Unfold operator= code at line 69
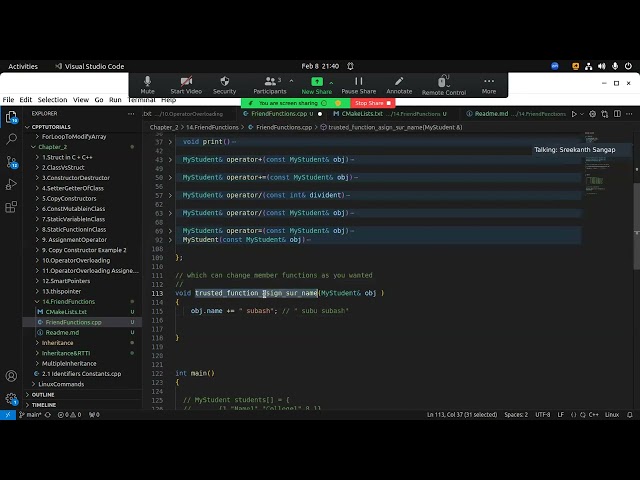 (170, 231)
